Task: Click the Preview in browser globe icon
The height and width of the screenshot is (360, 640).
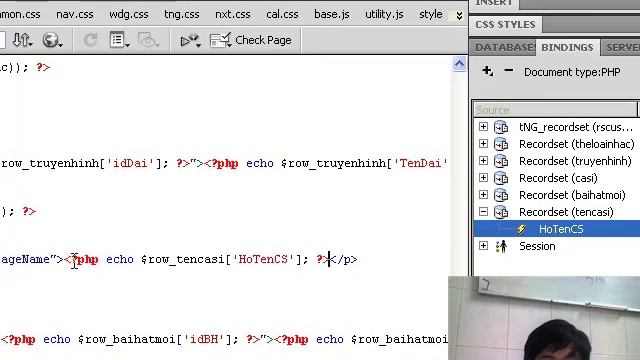Action: [x=52, y=40]
